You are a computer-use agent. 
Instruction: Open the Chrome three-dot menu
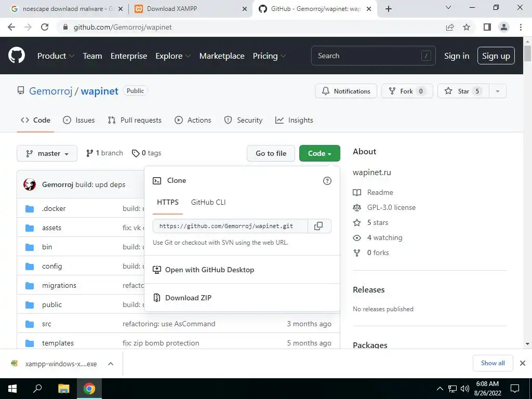(521, 27)
